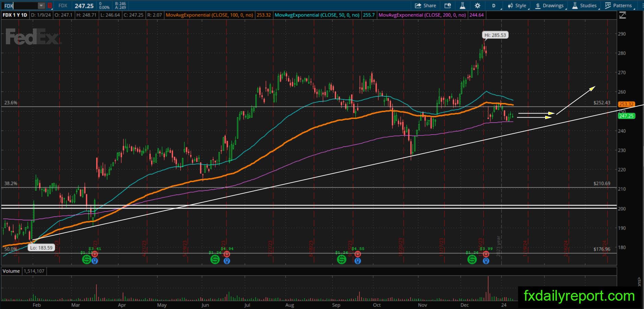Click the flask icon next to the gear
The height and width of the screenshot is (309, 644).
(462, 5)
